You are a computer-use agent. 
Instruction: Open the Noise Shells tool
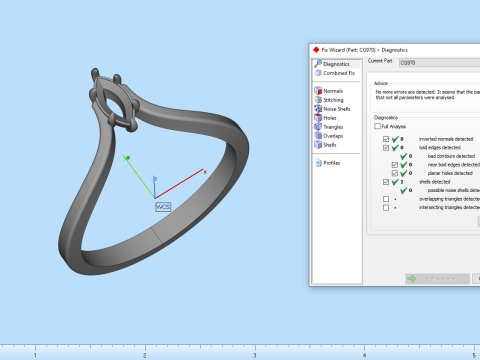[318, 109]
